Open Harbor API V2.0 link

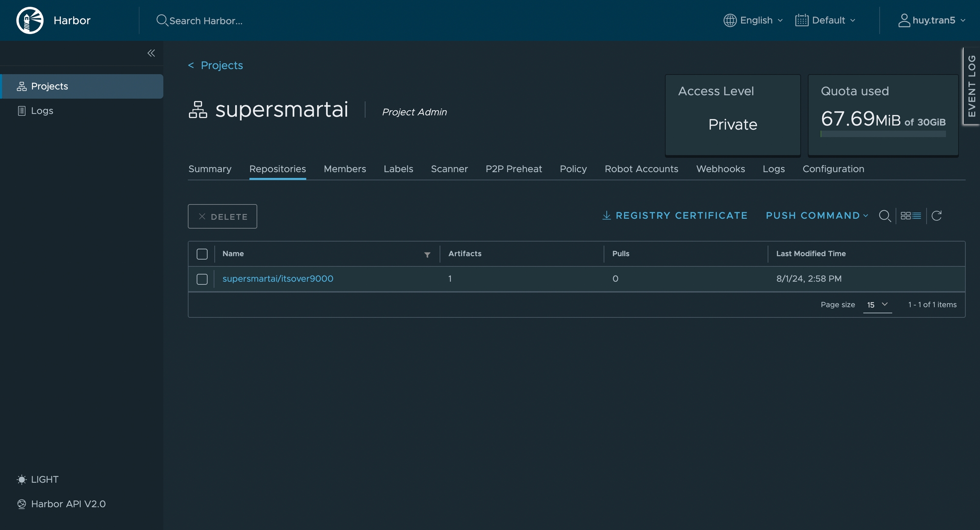[x=68, y=504]
